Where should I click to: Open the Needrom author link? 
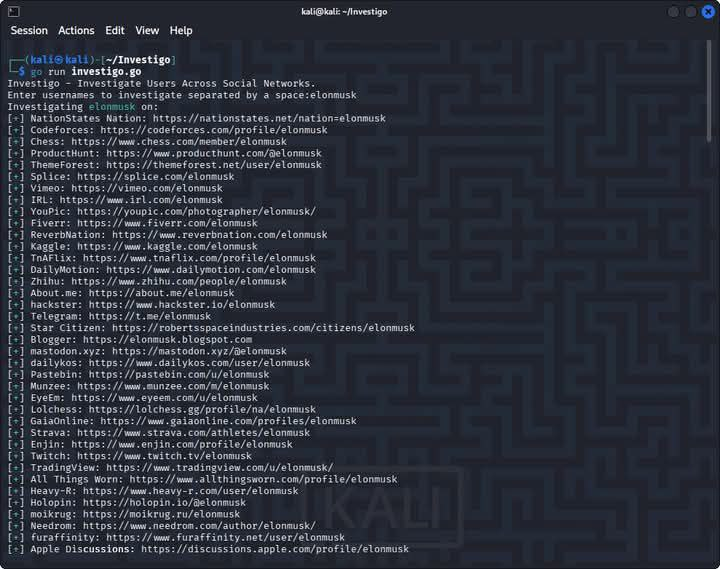coord(199,526)
